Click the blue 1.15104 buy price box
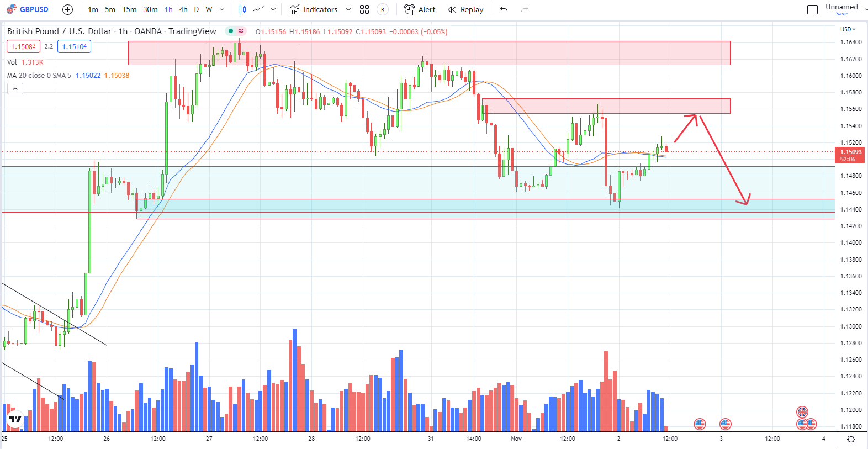Viewport: 868px width, 449px height. coord(74,47)
